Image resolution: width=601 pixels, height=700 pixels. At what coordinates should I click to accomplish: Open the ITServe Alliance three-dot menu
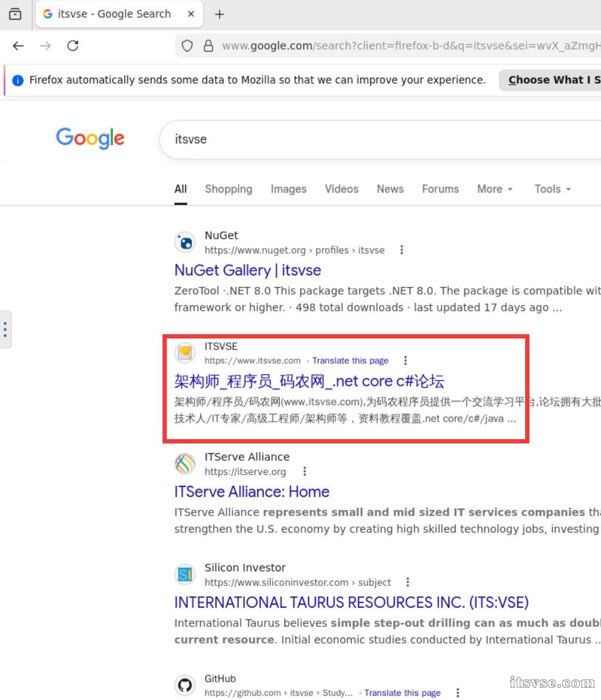(x=304, y=471)
